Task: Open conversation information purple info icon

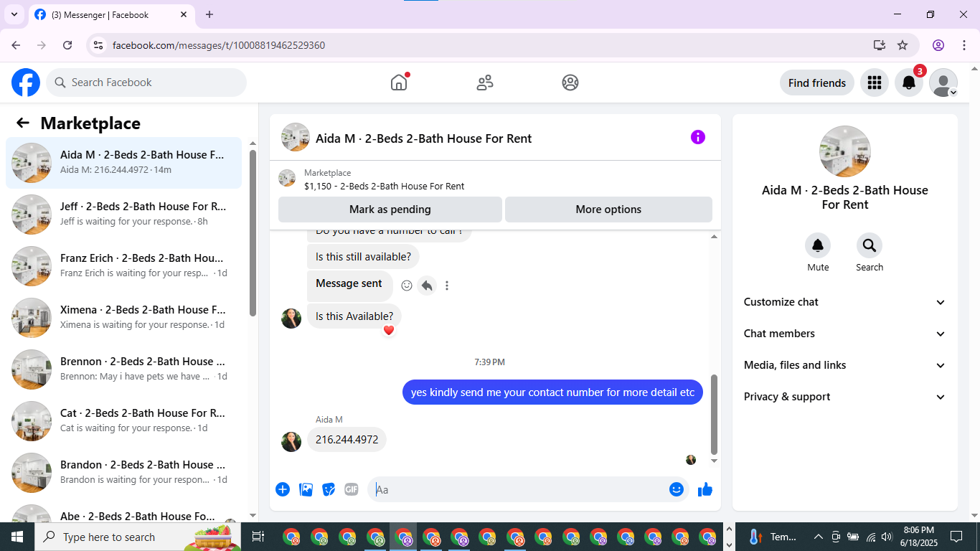Action: [x=698, y=137]
